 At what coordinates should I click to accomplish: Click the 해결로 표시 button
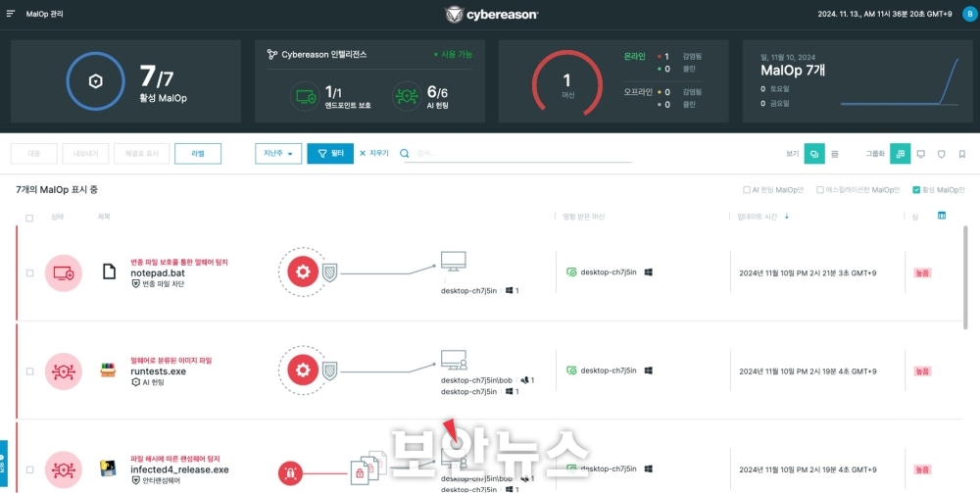[x=141, y=154]
